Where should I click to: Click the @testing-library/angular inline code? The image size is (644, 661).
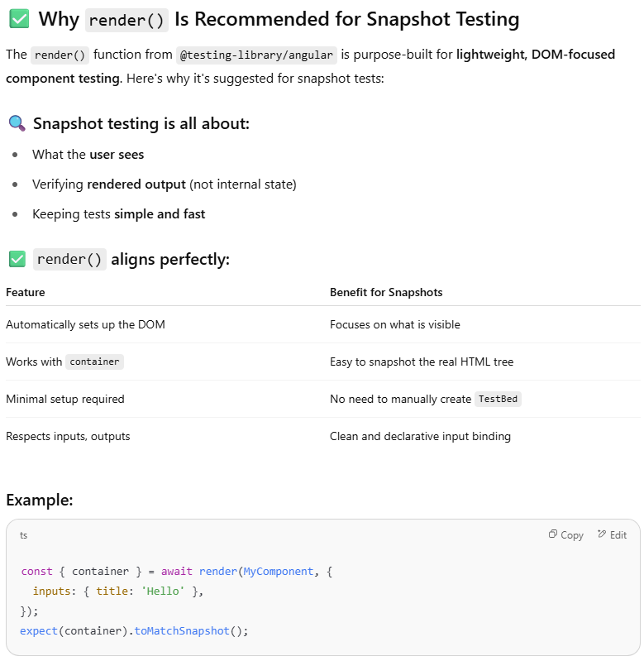pyautogui.click(x=256, y=55)
